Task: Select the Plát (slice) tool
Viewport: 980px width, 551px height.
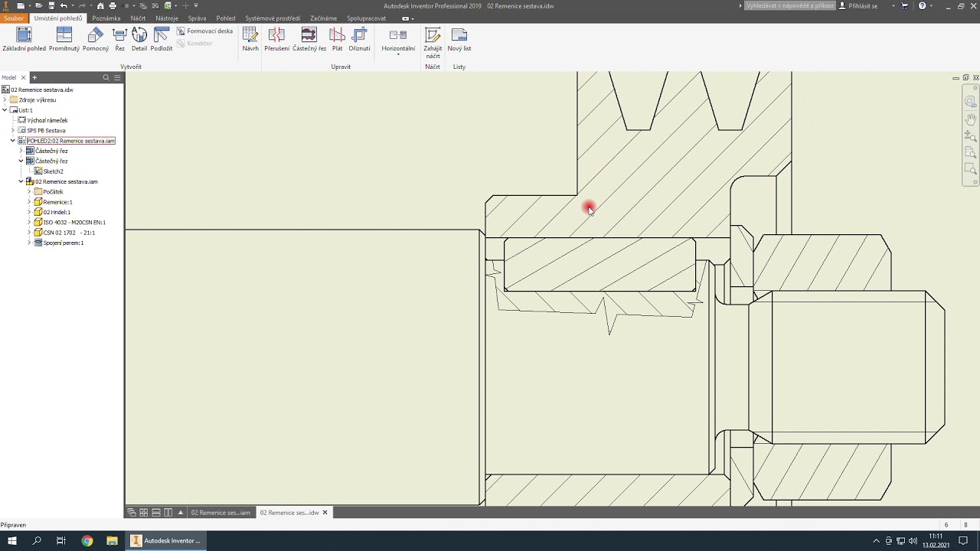Action: 337,40
